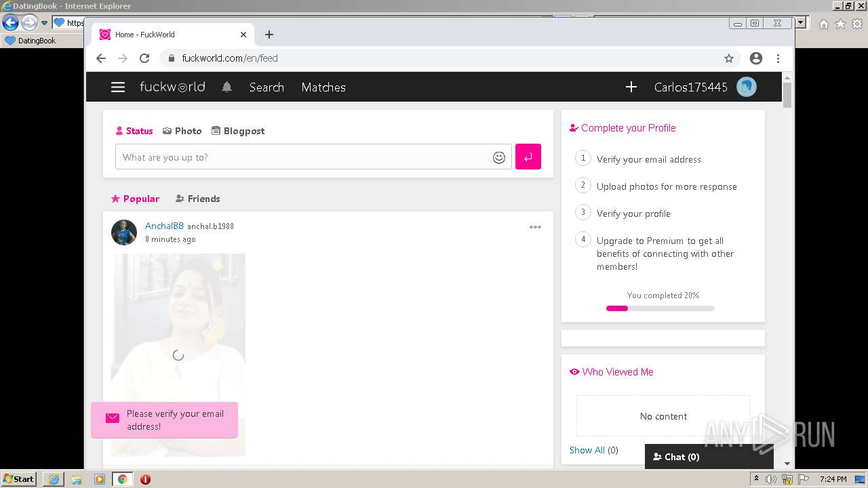Switch to Friends feed tab
Screen dimensions: 868x488
tap(198, 199)
